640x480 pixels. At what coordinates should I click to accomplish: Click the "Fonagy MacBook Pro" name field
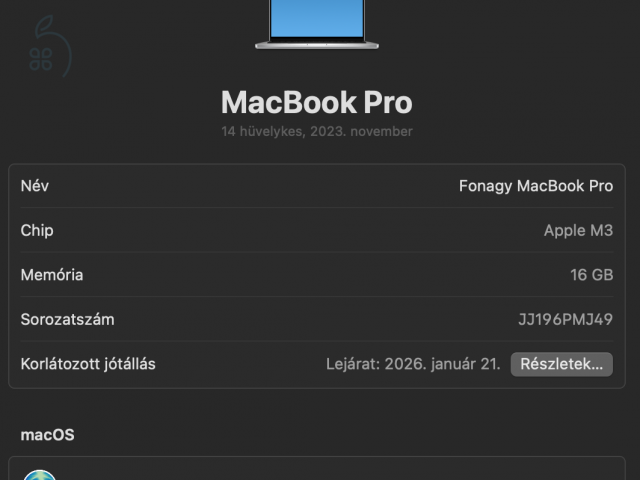(536, 186)
